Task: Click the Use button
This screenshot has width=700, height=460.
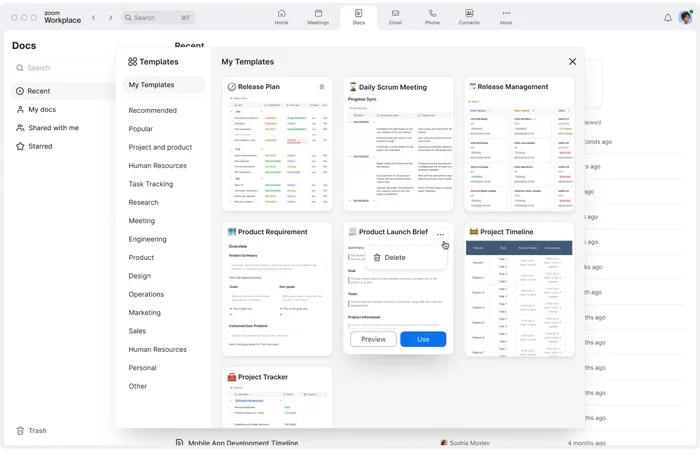Action: [423, 339]
